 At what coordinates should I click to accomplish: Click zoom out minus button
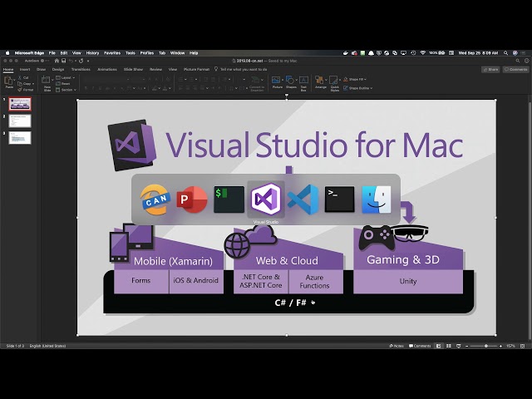[x=467, y=346]
